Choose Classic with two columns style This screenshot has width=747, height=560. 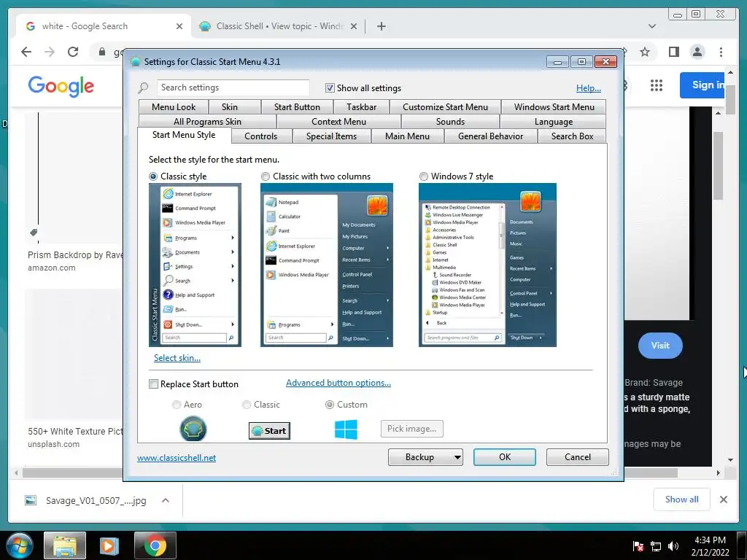(x=266, y=176)
